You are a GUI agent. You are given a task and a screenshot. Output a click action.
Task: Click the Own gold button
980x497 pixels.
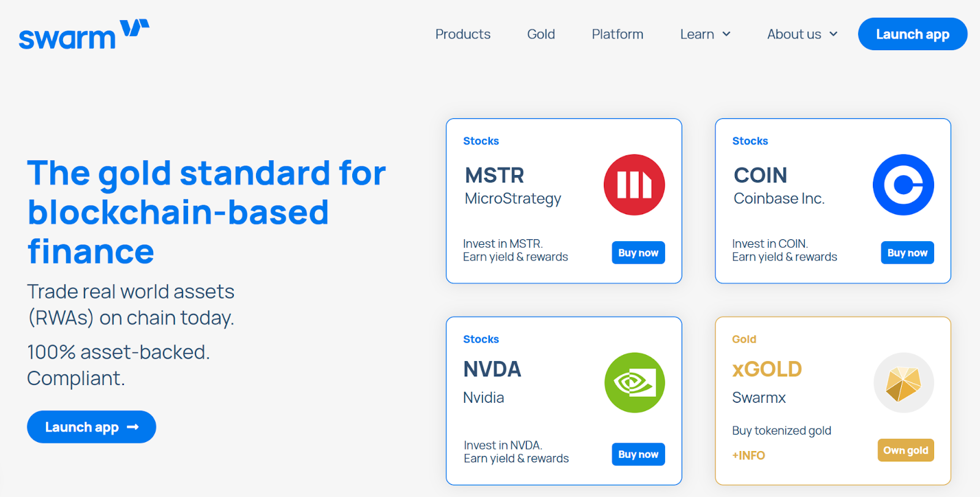tap(905, 450)
